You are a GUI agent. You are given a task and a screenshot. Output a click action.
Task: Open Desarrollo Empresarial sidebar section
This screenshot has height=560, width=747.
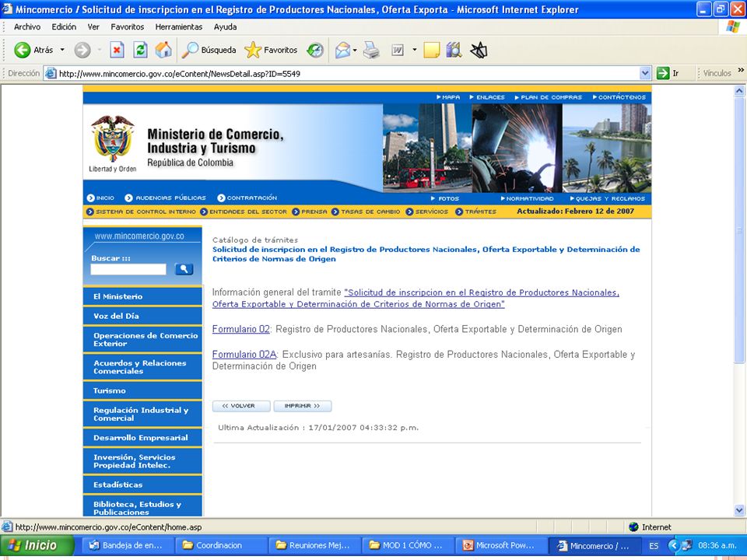click(x=142, y=438)
